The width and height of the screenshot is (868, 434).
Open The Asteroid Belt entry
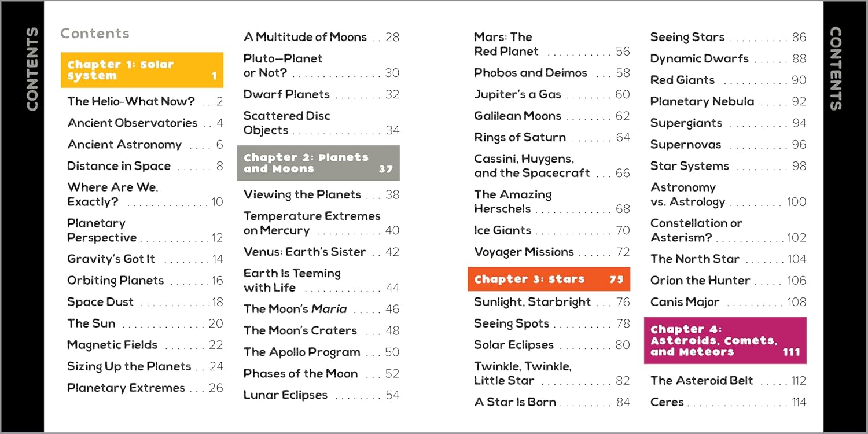pos(728,380)
